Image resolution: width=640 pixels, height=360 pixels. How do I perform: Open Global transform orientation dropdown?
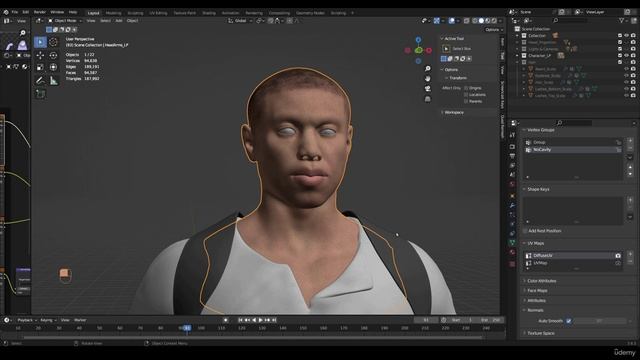click(x=240, y=20)
